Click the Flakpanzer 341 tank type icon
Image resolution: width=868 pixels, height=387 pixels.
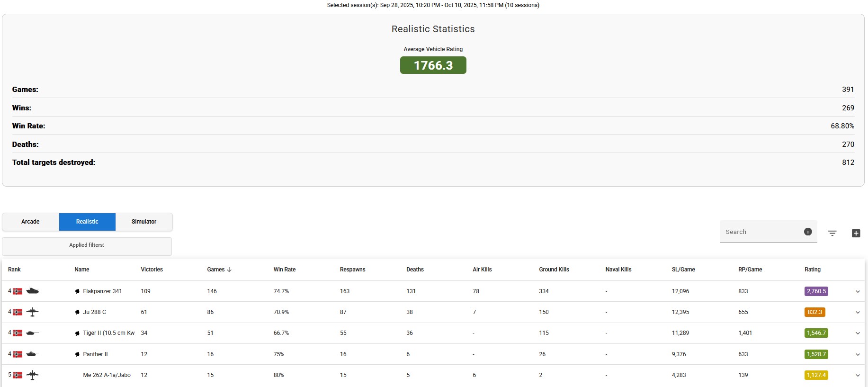click(32, 291)
